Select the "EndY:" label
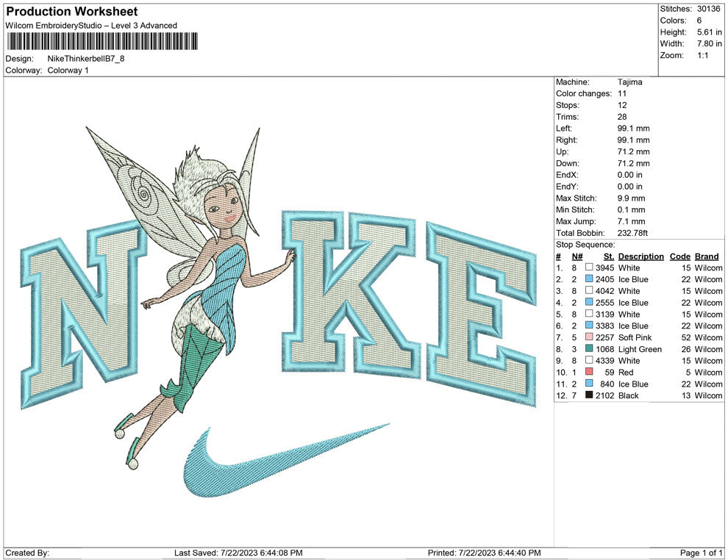728x560 pixels. click(x=567, y=187)
